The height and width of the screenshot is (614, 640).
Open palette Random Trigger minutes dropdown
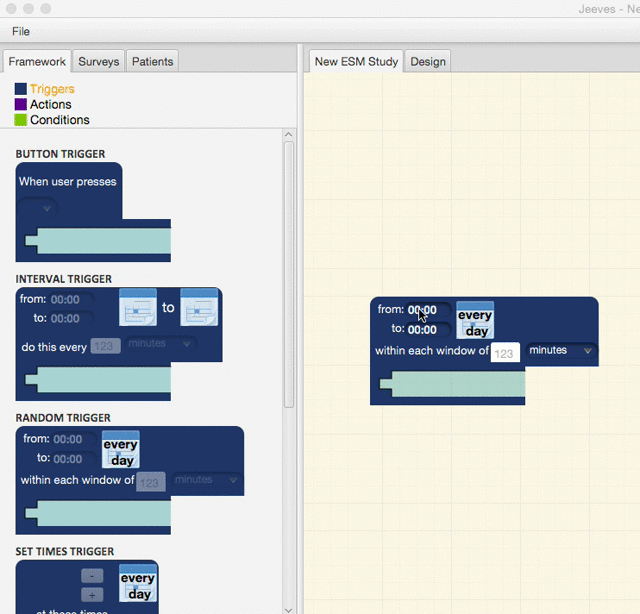(x=206, y=480)
